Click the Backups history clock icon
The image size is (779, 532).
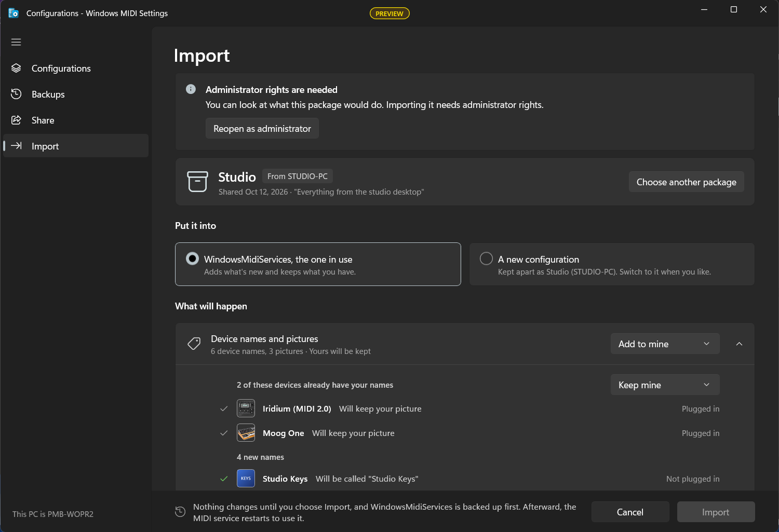click(x=16, y=94)
